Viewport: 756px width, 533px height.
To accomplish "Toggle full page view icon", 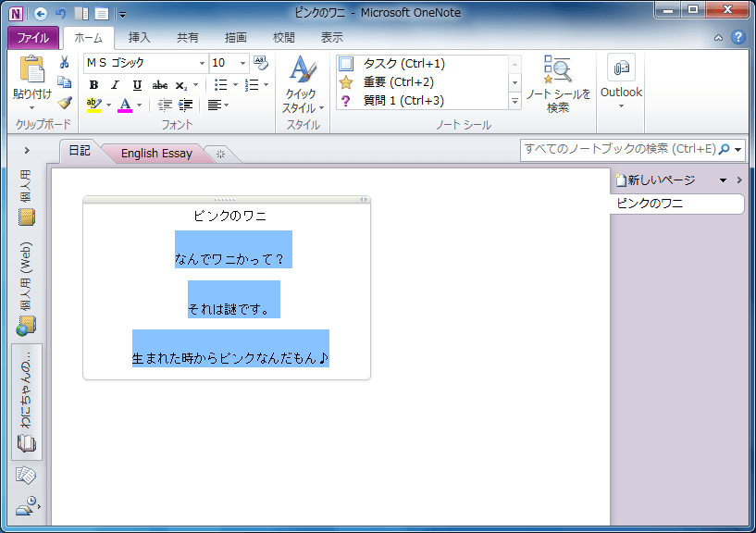I will click(101, 14).
